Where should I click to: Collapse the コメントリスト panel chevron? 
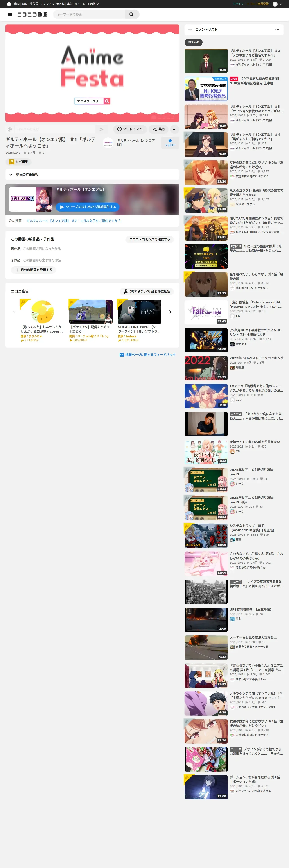tap(190, 30)
